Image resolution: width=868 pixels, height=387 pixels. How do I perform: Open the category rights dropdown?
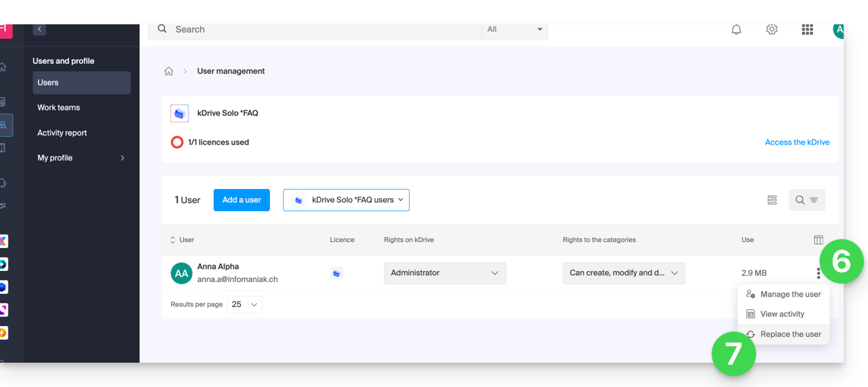click(623, 273)
